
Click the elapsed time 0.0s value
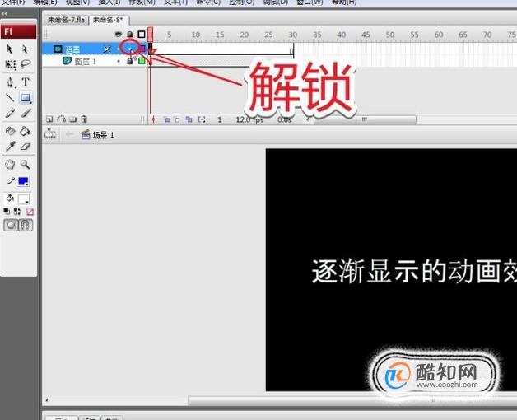coord(285,119)
